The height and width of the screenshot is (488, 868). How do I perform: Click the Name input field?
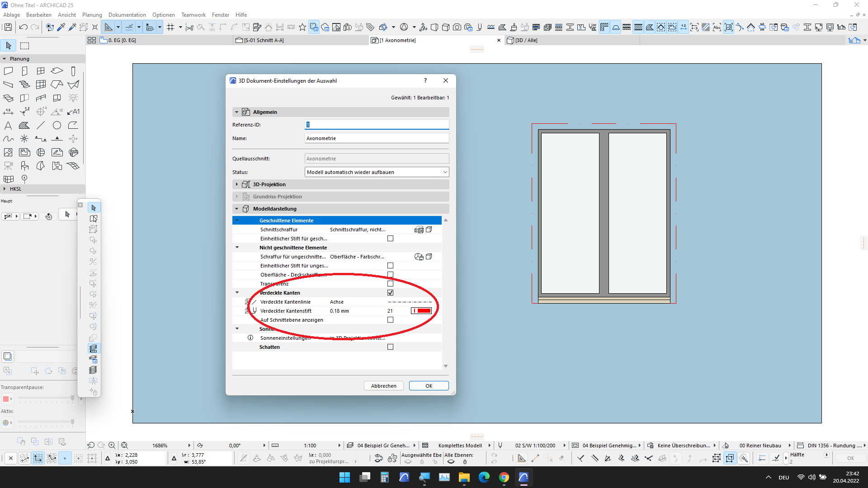click(377, 138)
